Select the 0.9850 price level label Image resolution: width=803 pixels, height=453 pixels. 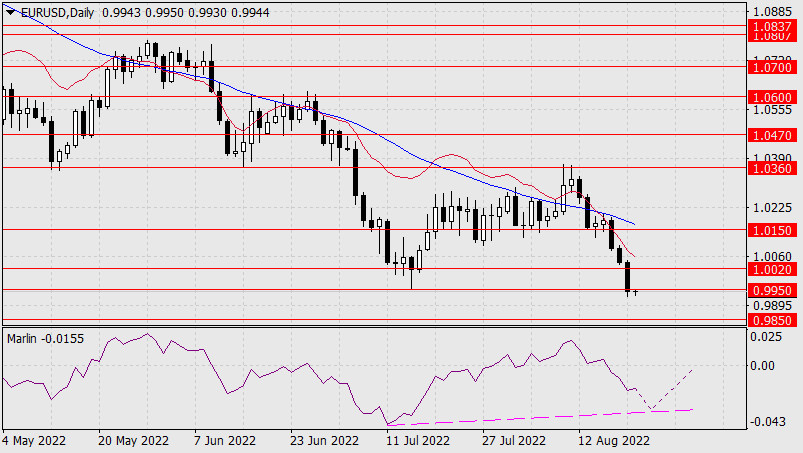click(x=772, y=320)
